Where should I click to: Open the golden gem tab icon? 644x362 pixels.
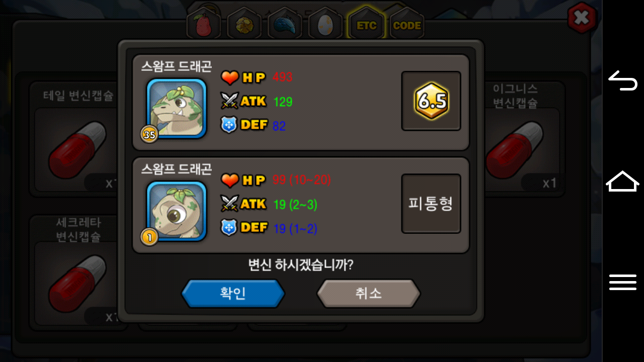pyautogui.click(x=245, y=24)
